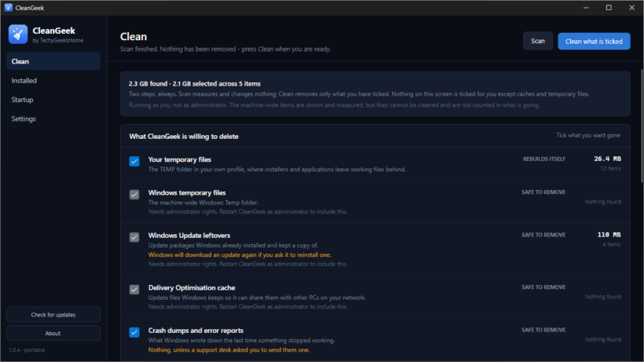The height and width of the screenshot is (362, 644).
Task: Maximize the CleanGeek window
Action: 609,8
